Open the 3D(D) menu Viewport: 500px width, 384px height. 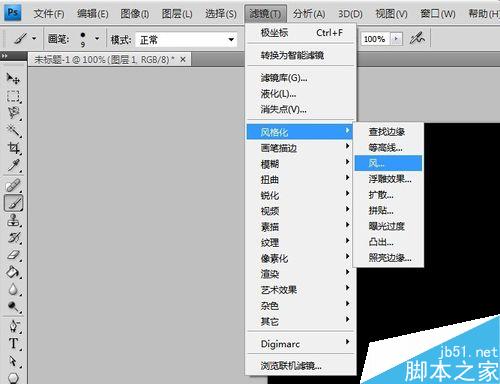350,14
